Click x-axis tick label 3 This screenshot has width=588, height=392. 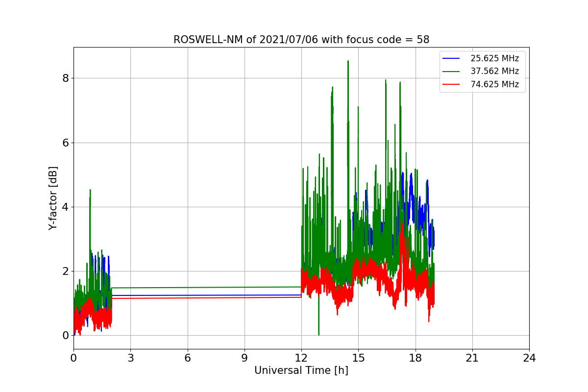[130, 358]
